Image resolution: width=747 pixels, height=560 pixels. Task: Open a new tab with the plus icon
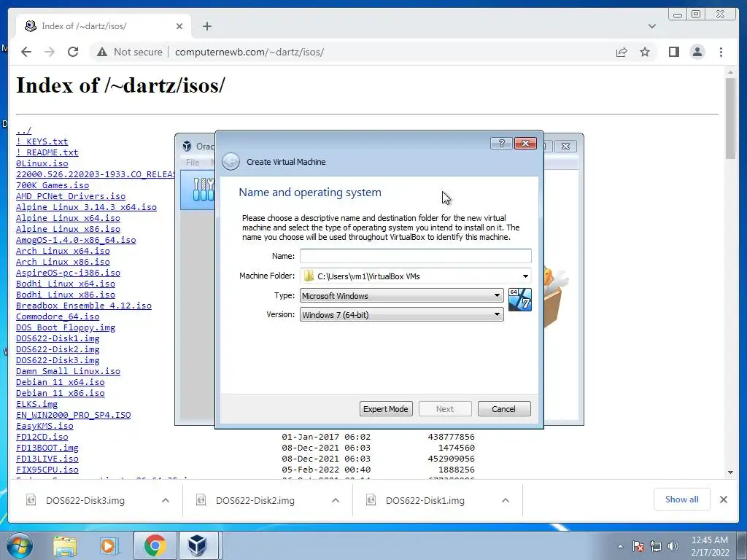206,26
